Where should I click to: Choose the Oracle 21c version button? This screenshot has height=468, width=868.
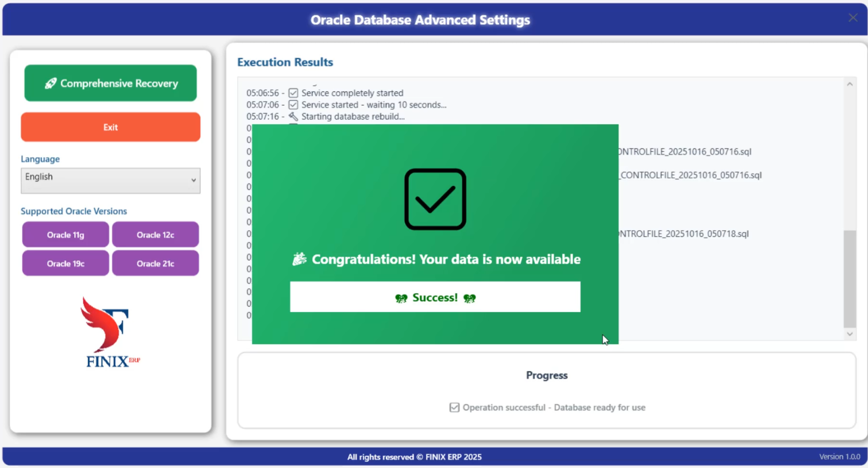pos(155,264)
